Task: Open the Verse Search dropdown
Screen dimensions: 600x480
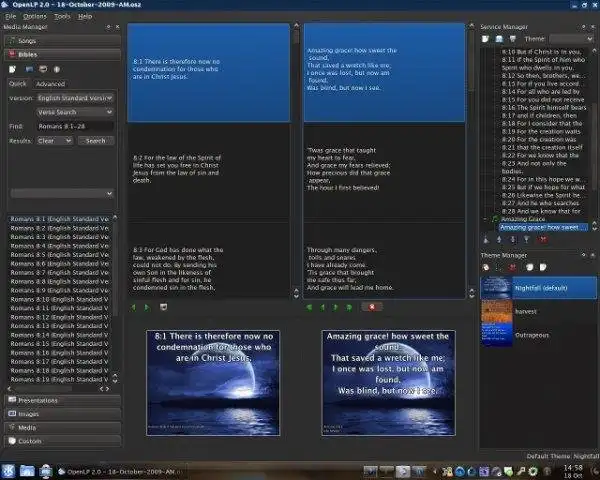Action: coord(75,112)
